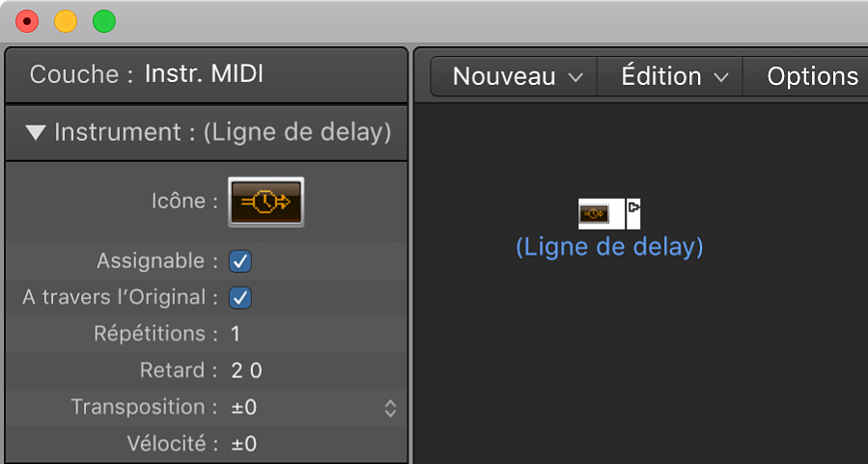Open the Couche layer pop-up menu

[x=204, y=74]
